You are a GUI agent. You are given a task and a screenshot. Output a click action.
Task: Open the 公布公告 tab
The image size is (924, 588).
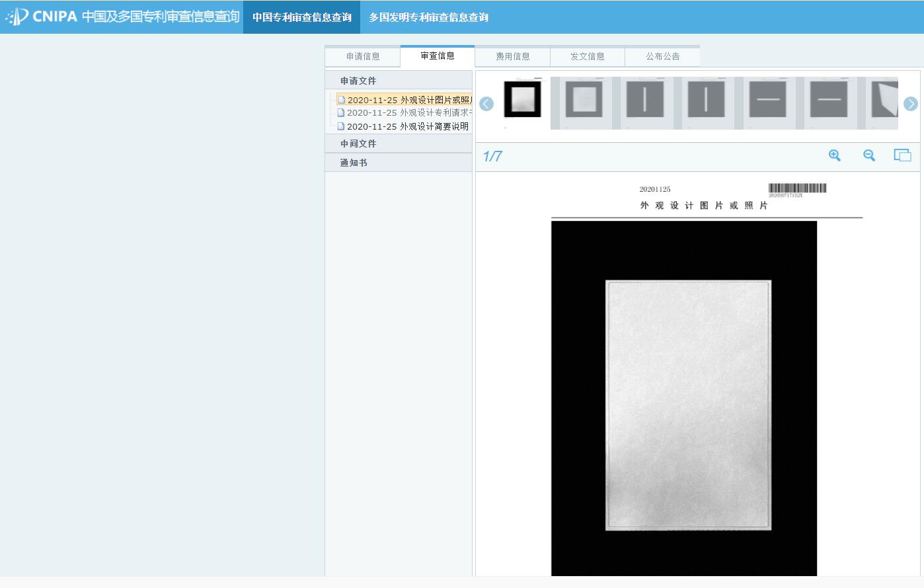[x=663, y=57]
